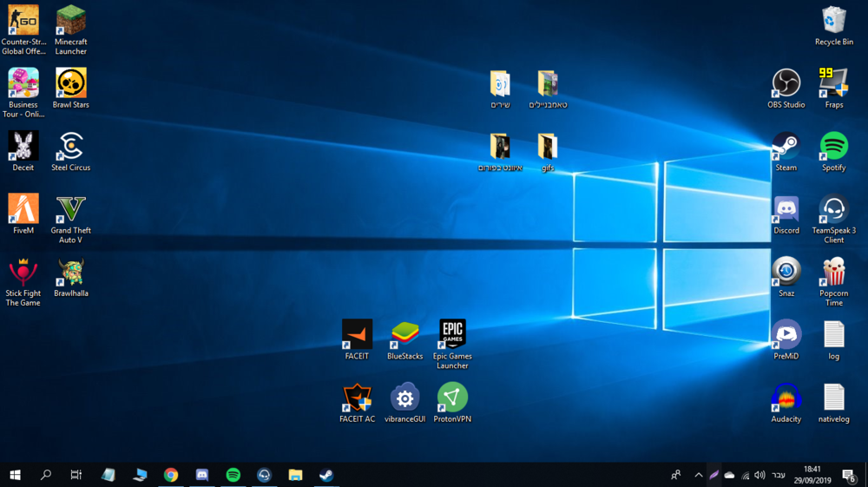Click the ProtonVPN desktop shortcut
The width and height of the screenshot is (868, 487).
point(452,398)
